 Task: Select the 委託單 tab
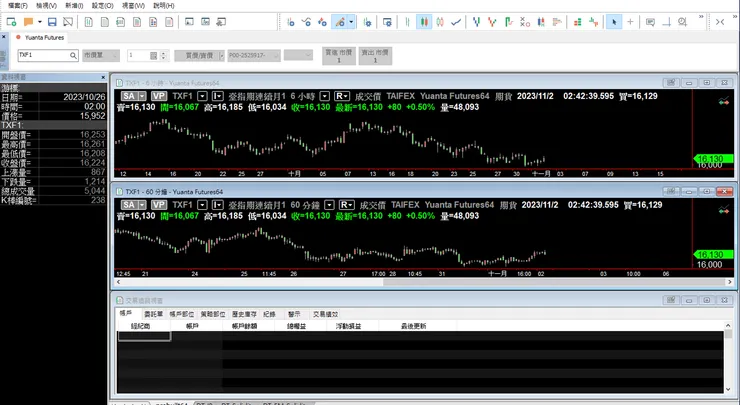153,314
